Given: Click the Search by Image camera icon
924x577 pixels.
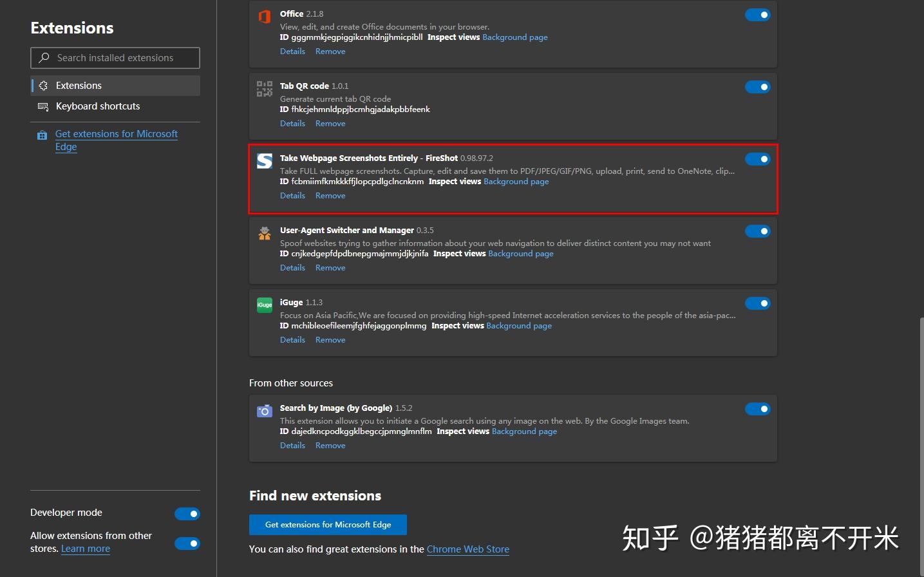Looking at the screenshot, I should coord(265,411).
